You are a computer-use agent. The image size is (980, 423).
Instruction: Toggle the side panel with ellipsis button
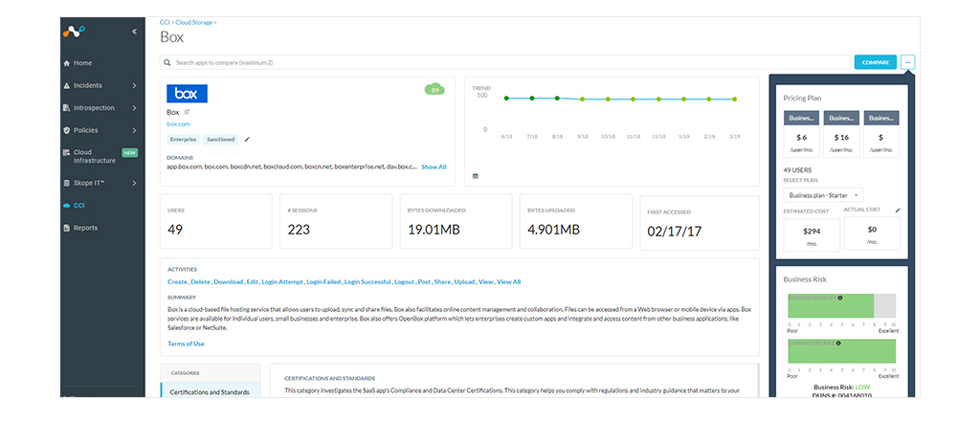point(908,62)
